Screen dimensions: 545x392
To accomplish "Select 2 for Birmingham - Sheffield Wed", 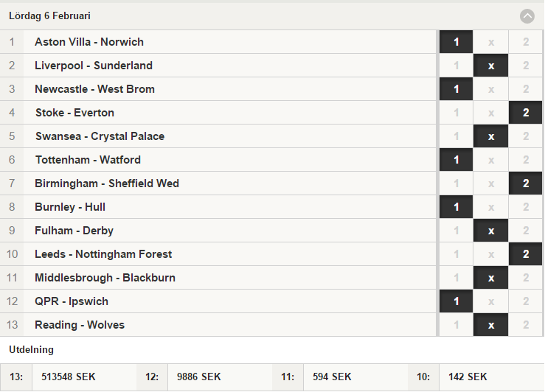I will (x=526, y=183).
